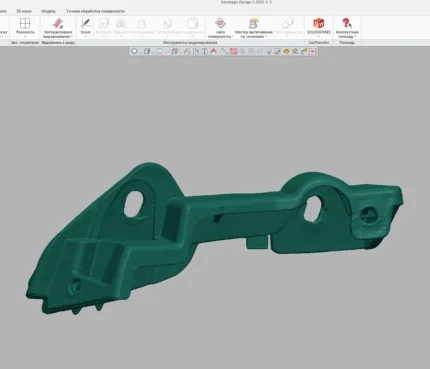Viewport: 430px width, 369px height.
Task: Expand the Интерактивное выравнивание dropdown arrow
Action: (72, 36)
